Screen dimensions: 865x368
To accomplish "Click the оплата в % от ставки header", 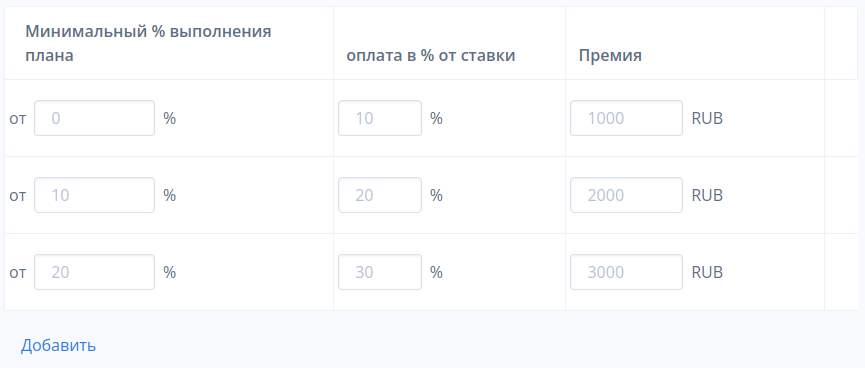I will 431,56.
